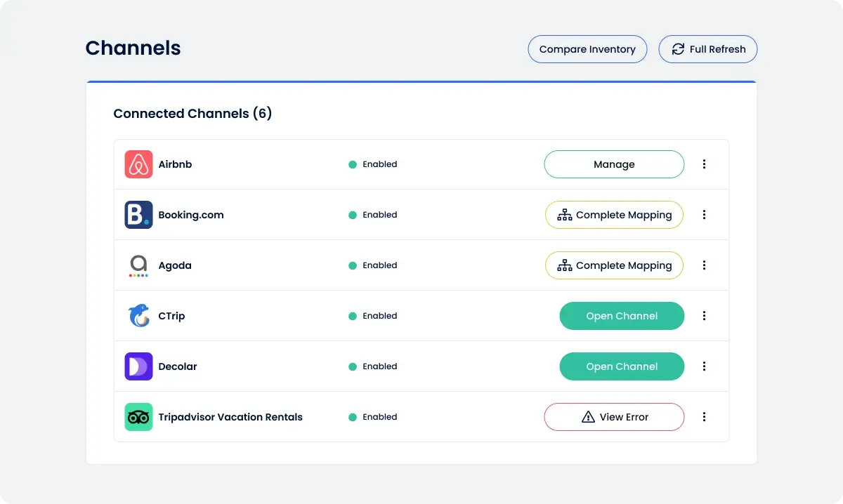This screenshot has height=504, width=843.
Task: View Error for Tripadvisor Vacation Rentals
Action: [x=613, y=417]
